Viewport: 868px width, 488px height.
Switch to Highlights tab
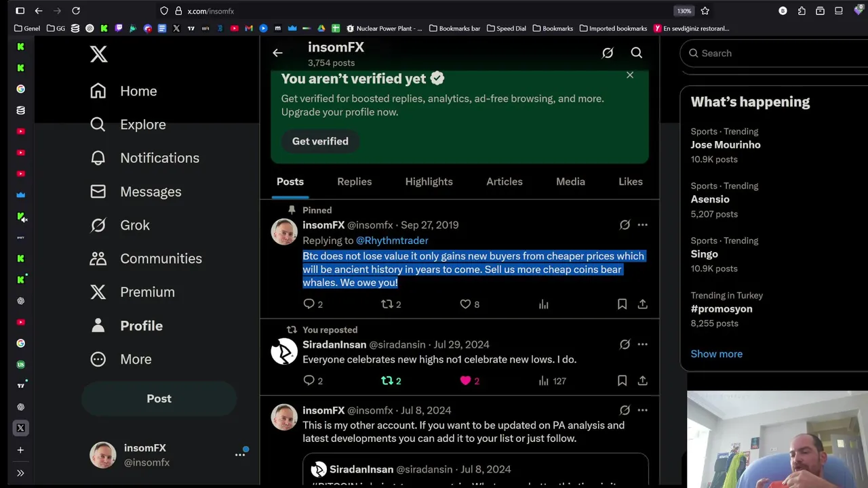coord(429,182)
